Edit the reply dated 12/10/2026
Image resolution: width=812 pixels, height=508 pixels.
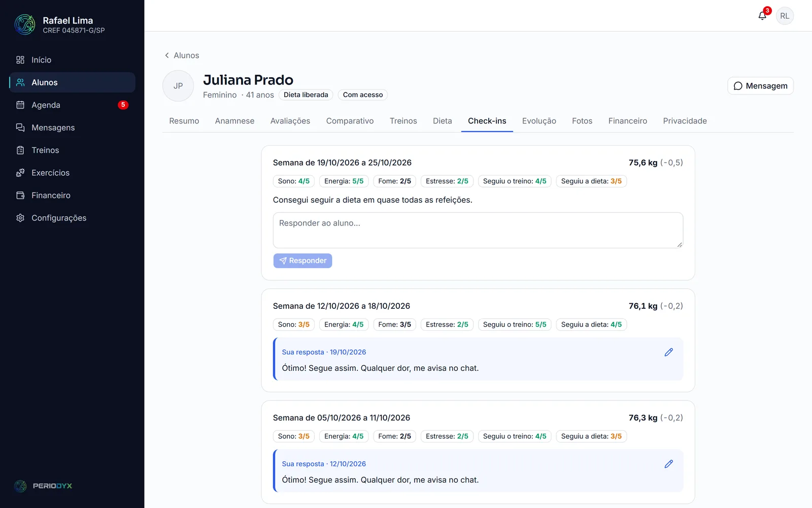669,464
